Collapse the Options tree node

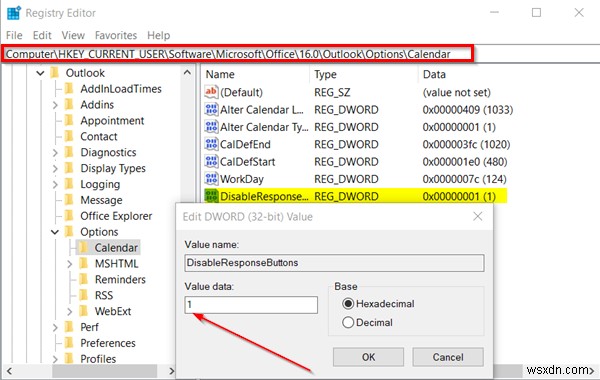[x=55, y=232]
